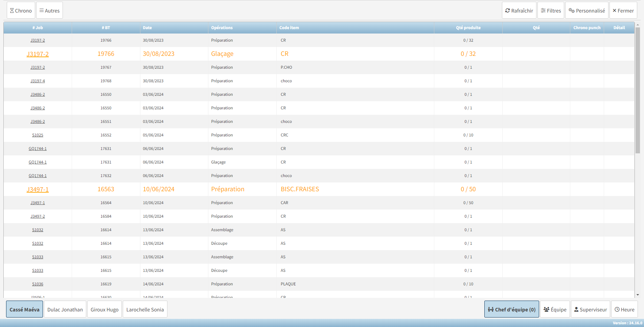The height and width of the screenshot is (327, 644).
Task: Select employee Cassé Maéva
Action: (x=24, y=309)
